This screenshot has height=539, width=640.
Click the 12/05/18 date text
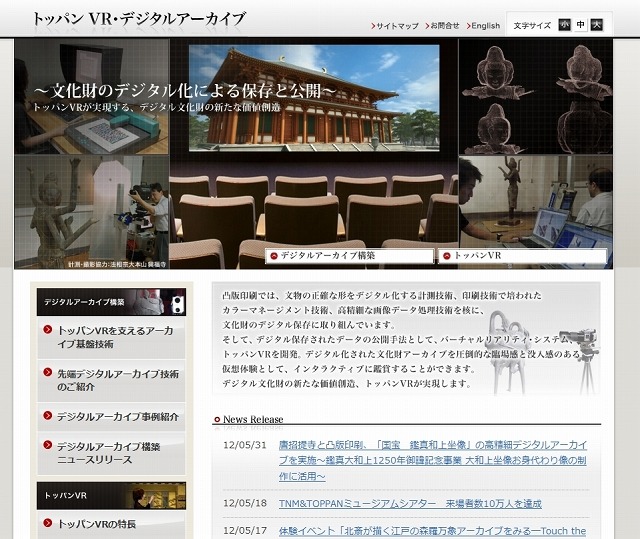click(x=244, y=503)
